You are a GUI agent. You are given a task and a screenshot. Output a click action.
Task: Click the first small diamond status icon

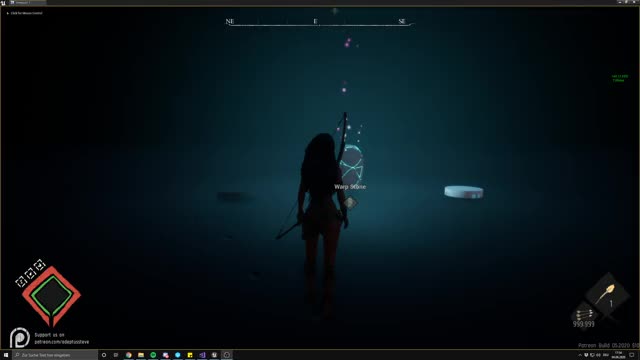(x=20, y=281)
